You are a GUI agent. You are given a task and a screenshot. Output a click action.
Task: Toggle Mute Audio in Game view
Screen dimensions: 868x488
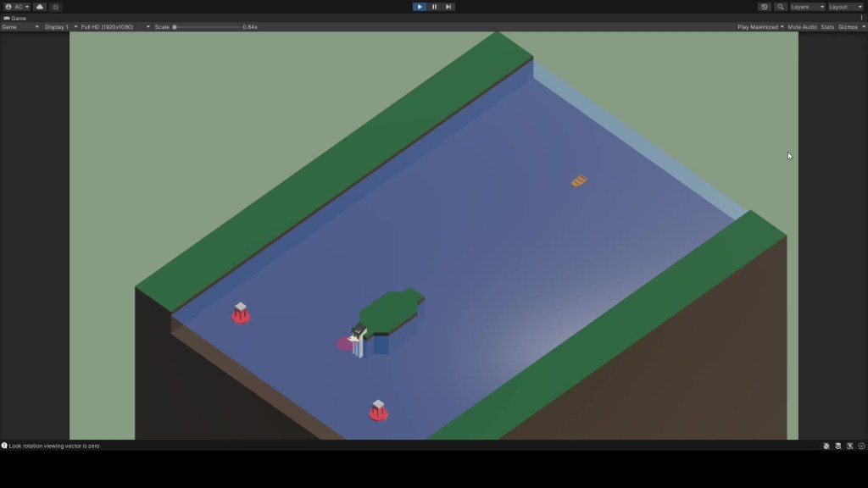[802, 27]
